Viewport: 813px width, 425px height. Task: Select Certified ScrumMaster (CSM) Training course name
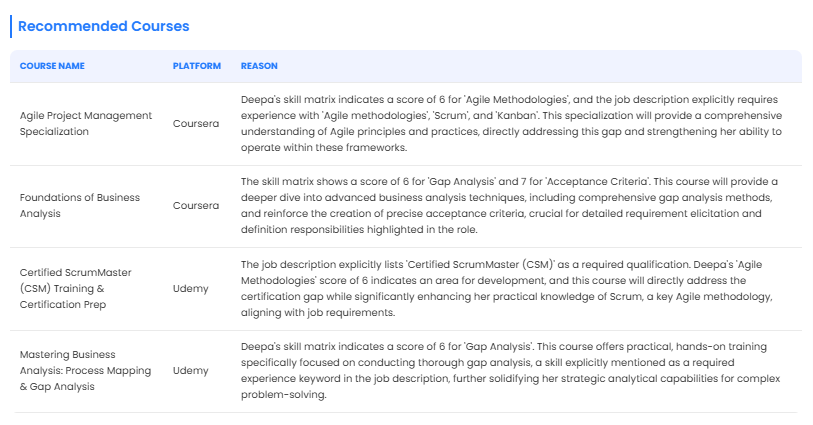[76, 288]
